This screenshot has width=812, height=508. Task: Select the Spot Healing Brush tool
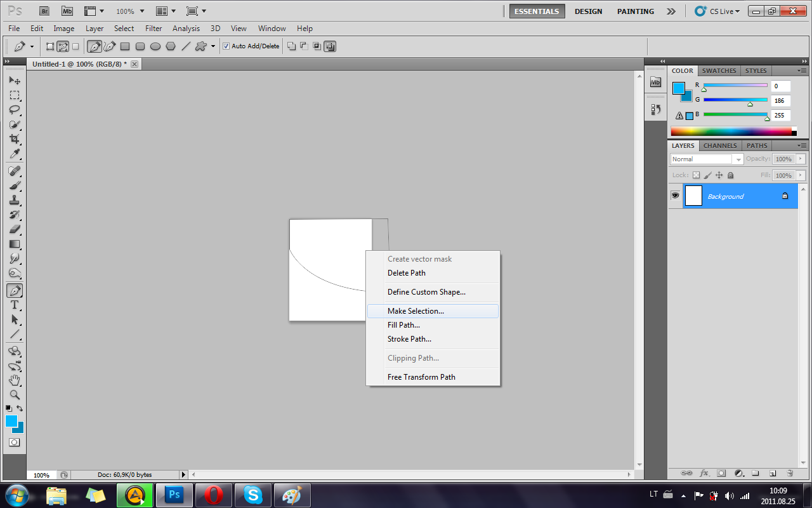point(15,171)
